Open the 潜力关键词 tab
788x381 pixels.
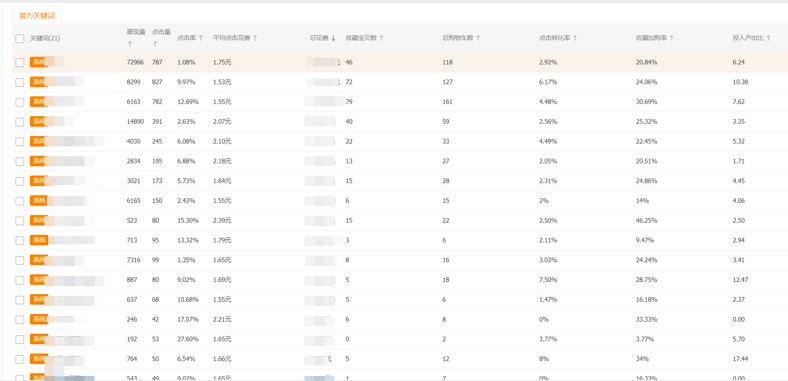coord(37,16)
